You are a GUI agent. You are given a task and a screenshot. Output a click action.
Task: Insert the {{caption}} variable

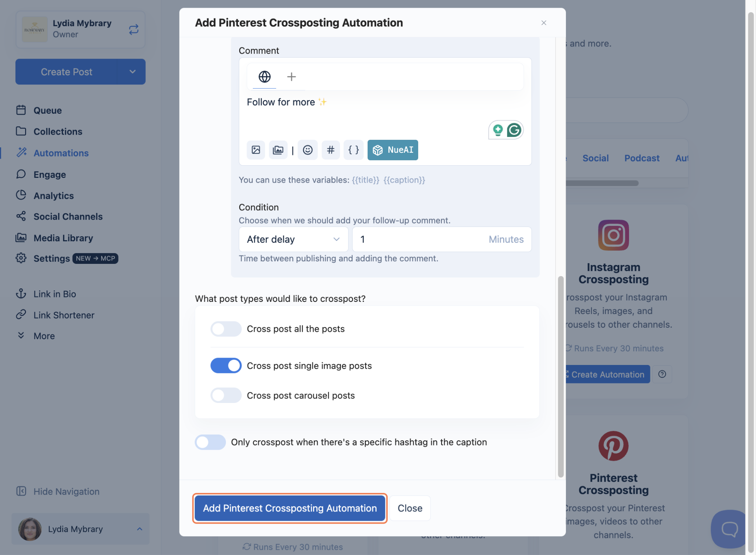(x=404, y=180)
